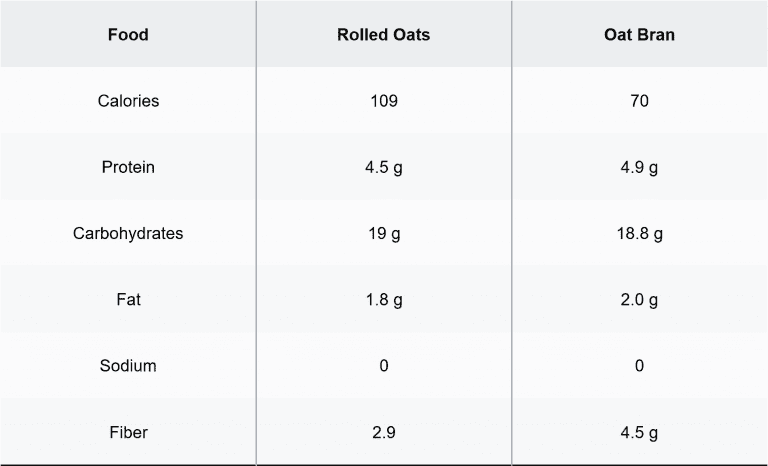Click the 4.9 g protein cell
This screenshot has height=466, width=768.
639,167
